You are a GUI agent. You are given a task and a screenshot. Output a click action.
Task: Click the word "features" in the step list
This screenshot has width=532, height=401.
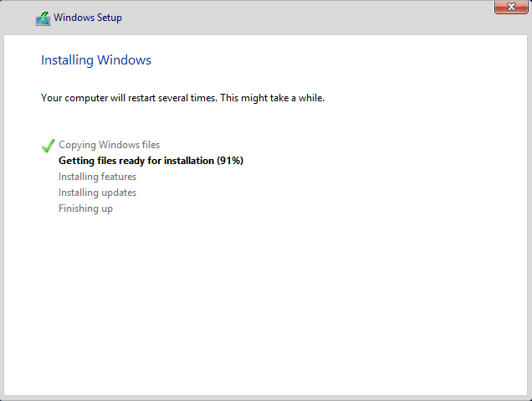coord(119,177)
